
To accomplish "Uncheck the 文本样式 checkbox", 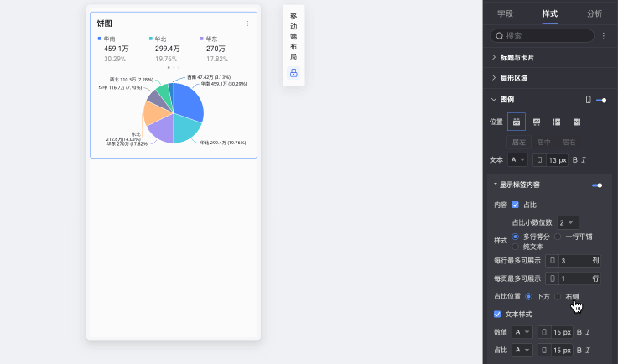I will (x=497, y=315).
